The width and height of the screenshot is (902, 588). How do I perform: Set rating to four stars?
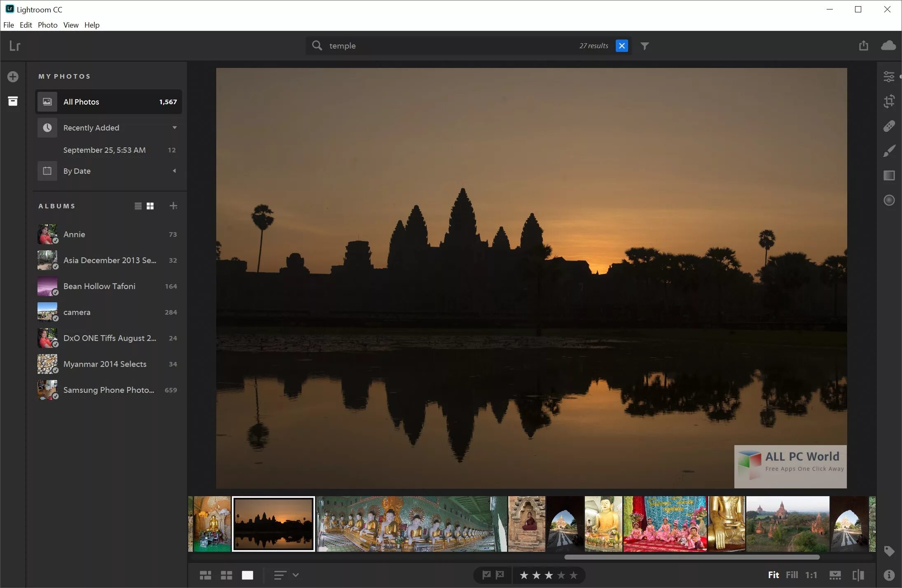[561, 575]
